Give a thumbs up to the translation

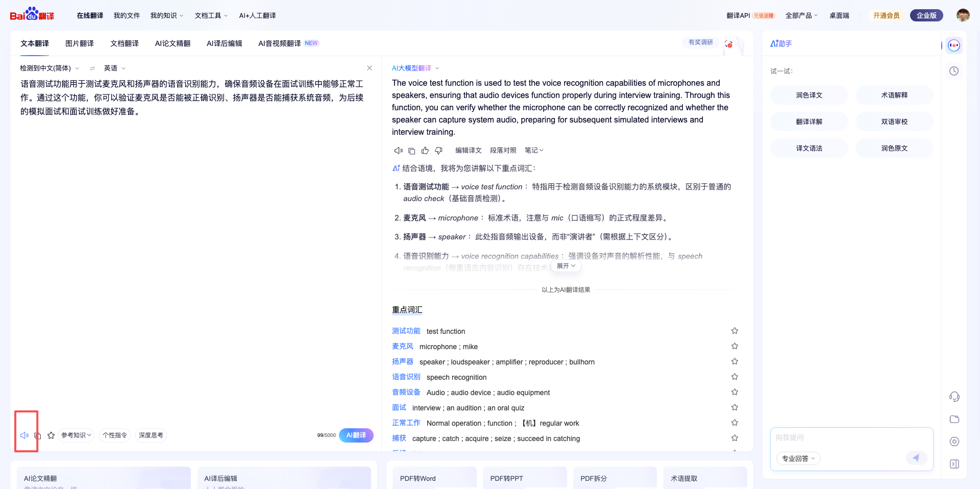point(425,150)
